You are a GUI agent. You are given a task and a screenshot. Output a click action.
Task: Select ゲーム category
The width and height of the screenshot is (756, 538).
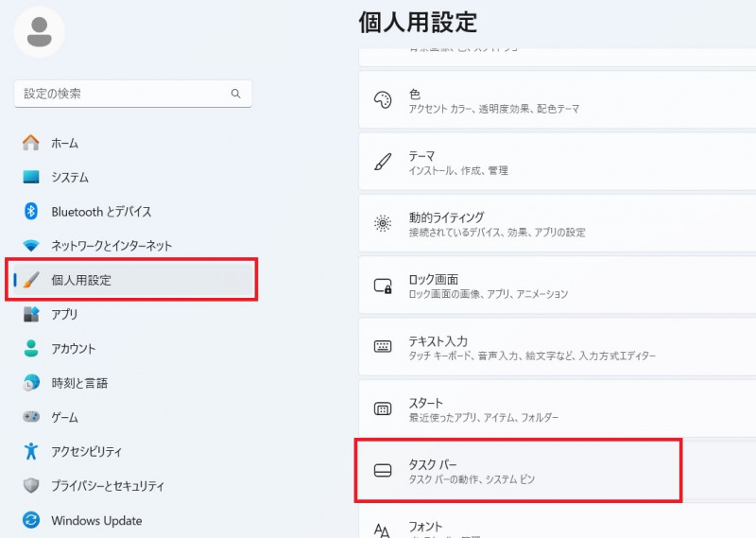pos(133,417)
